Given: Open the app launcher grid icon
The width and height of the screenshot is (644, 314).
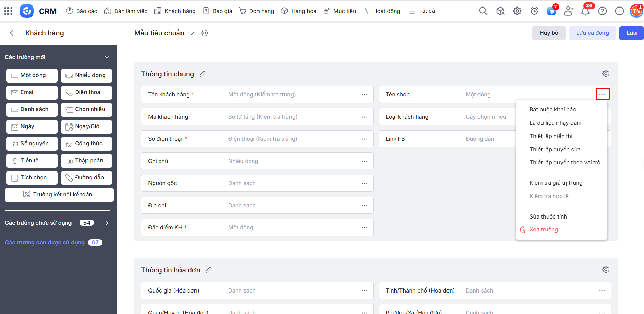Looking at the screenshot, I should coord(8,11).
